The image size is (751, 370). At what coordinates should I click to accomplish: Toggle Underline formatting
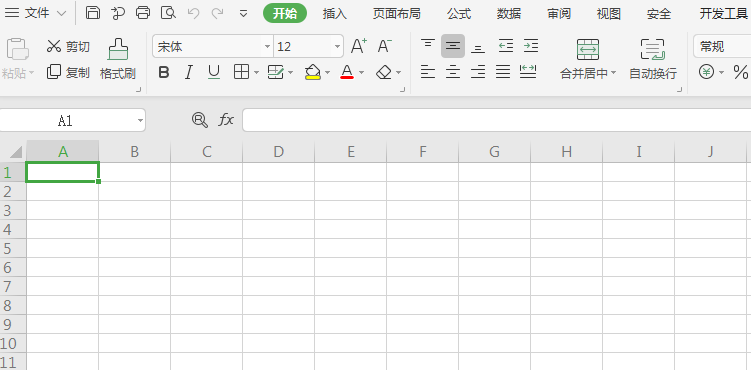coord(214,73)
